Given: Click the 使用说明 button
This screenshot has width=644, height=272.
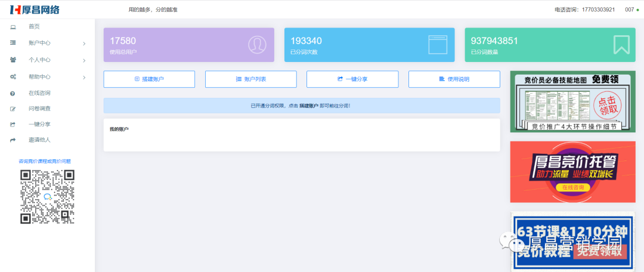Looking at the screenshot, I should [454, 79].
